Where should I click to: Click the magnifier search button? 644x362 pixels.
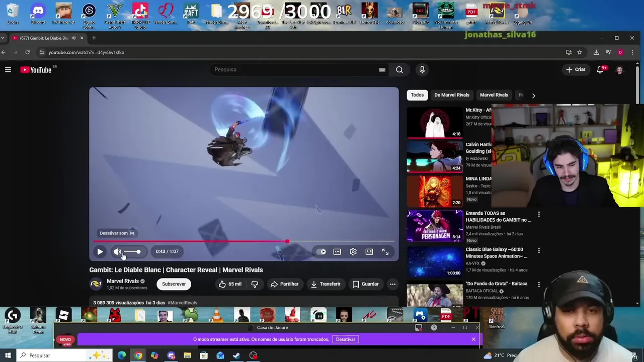pos(399,70)
